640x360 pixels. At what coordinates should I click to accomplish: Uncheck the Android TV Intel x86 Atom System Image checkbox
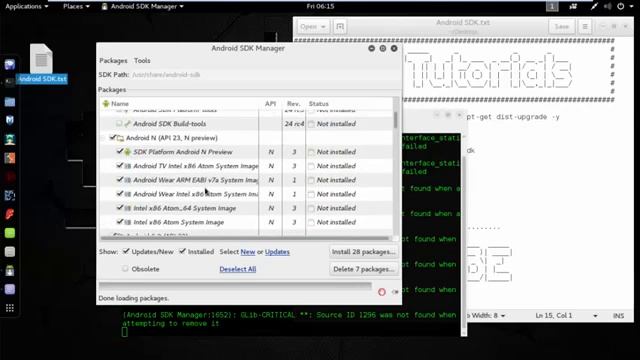pyautogui.click(x=120, y=166)
